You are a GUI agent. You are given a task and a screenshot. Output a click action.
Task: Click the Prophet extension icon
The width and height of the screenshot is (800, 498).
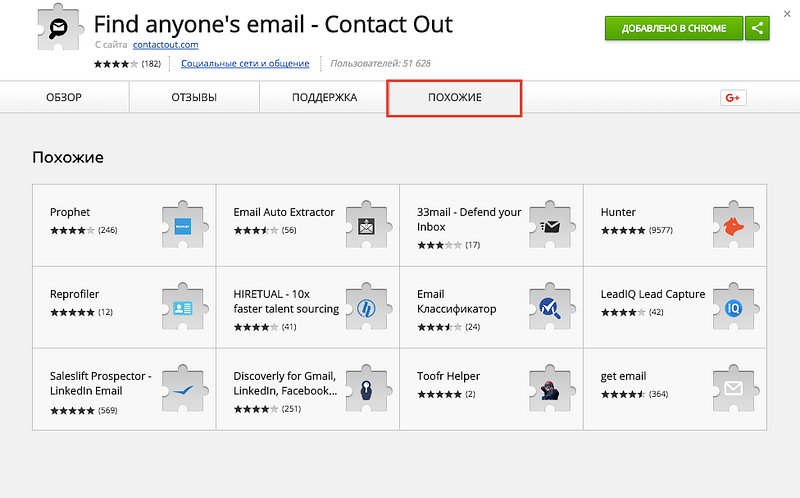tap(185, 225)
